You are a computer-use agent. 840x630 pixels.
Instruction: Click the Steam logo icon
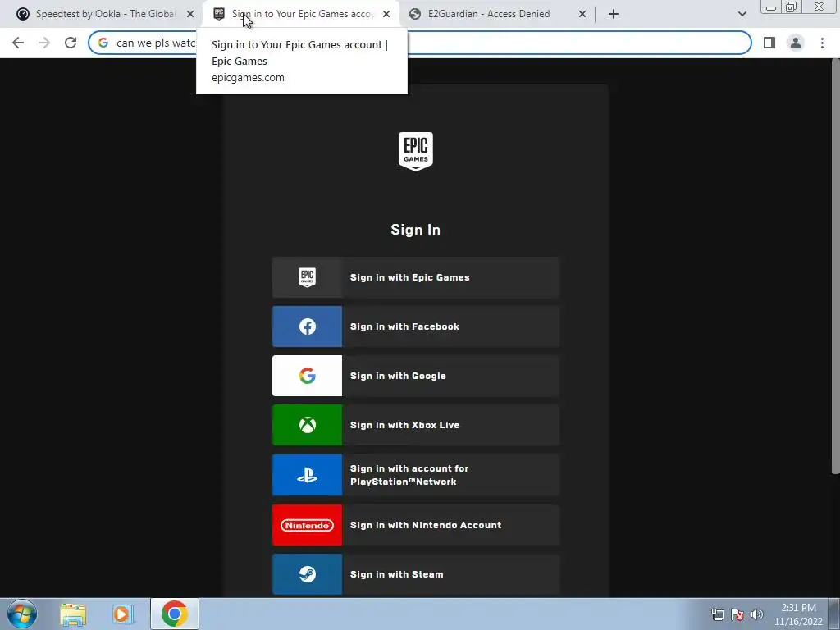pos(307,574)
